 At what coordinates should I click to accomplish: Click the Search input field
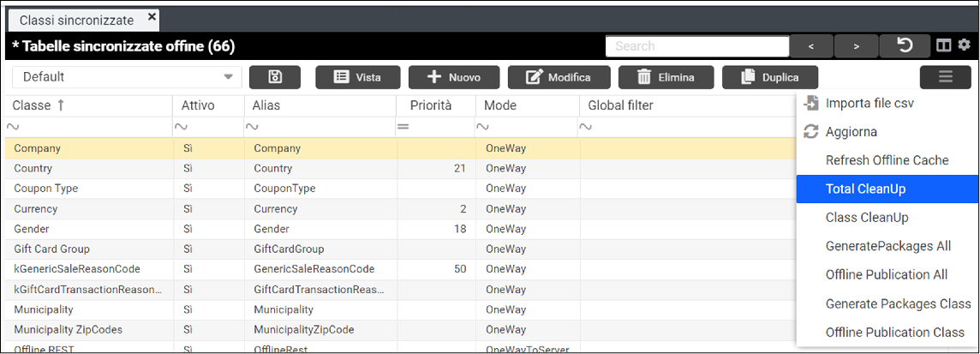point(696,46)
